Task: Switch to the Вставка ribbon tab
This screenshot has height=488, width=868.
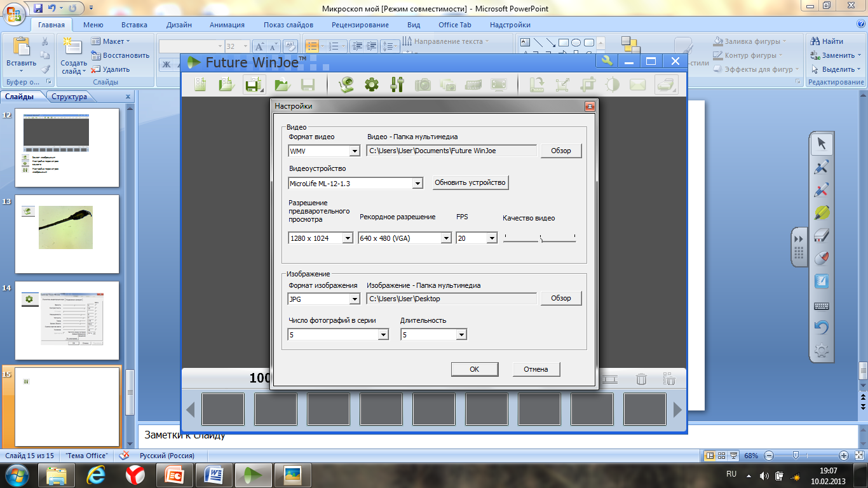Action: [134, 25]
